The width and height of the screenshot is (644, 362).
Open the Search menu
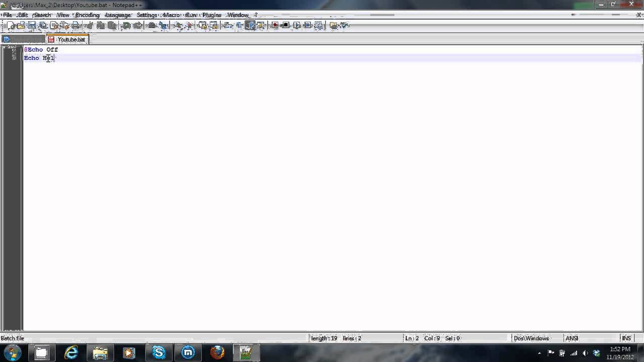pyautogui.click(x=42, y=15)
